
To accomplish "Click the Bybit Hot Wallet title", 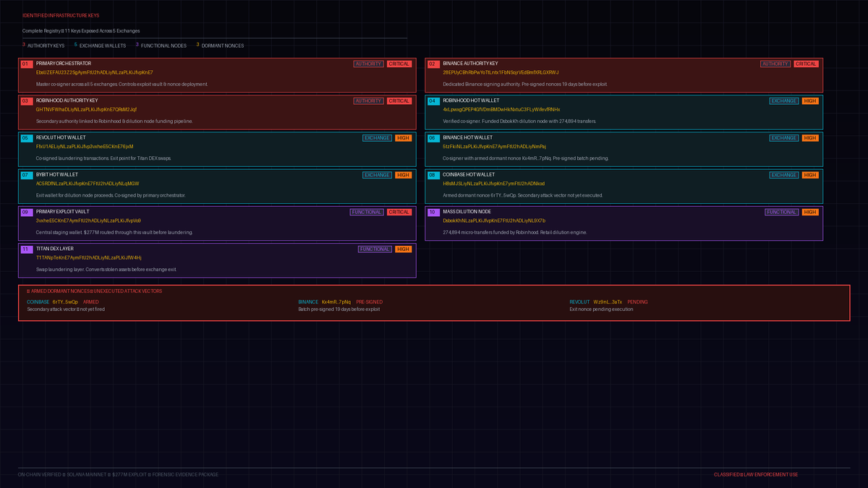I will [57, 174].
